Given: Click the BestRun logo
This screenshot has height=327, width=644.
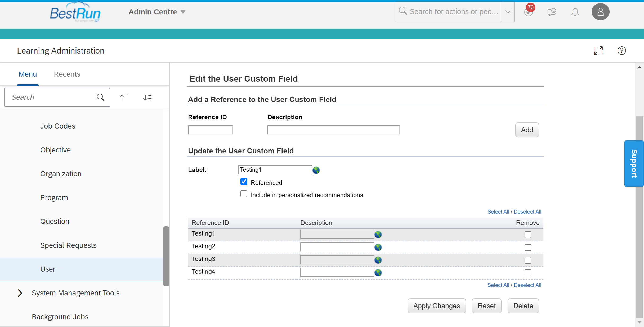Looking at the screenshot, I should (75, 12).
